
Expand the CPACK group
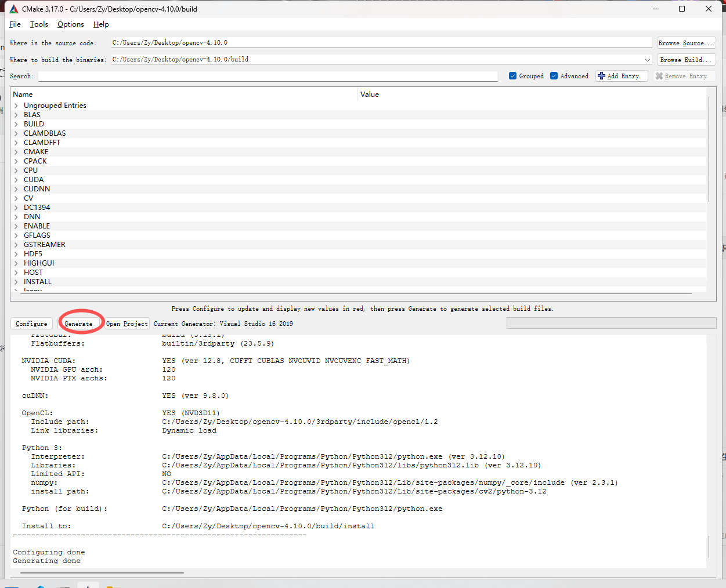[x=16, y=161]
